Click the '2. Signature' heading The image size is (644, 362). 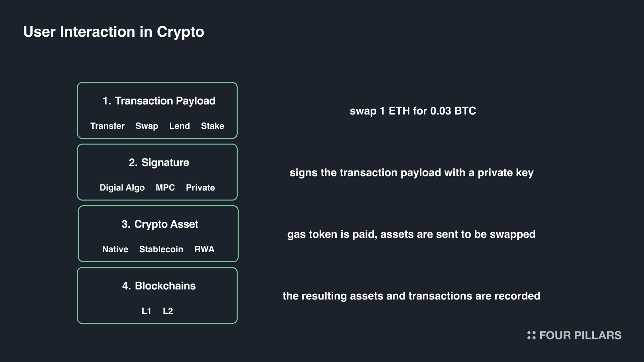pyautogui.click(x=159, y=162)
